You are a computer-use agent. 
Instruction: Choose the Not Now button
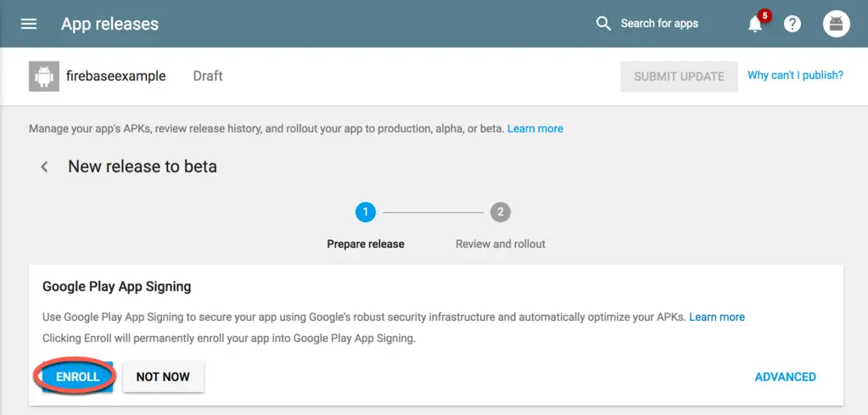tap(163, 377)
